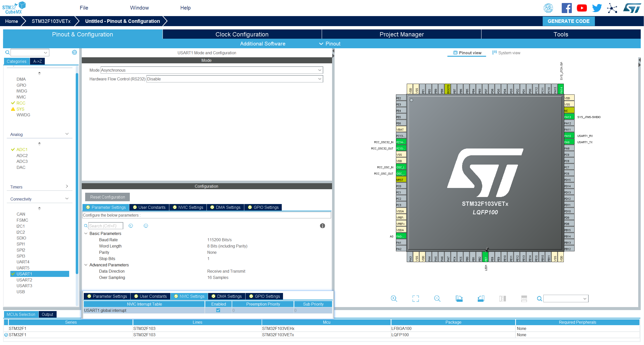This screenshot has width=644, height=345.
Task: Click the fit-to-screen pinout icon
Action: click(416, 299)
